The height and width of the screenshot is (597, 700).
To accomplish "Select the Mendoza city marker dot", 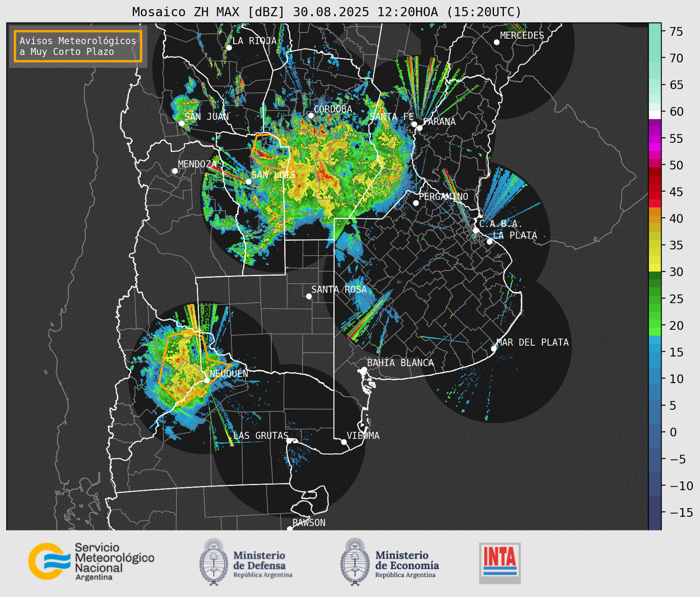I will [x=175, y=171].
